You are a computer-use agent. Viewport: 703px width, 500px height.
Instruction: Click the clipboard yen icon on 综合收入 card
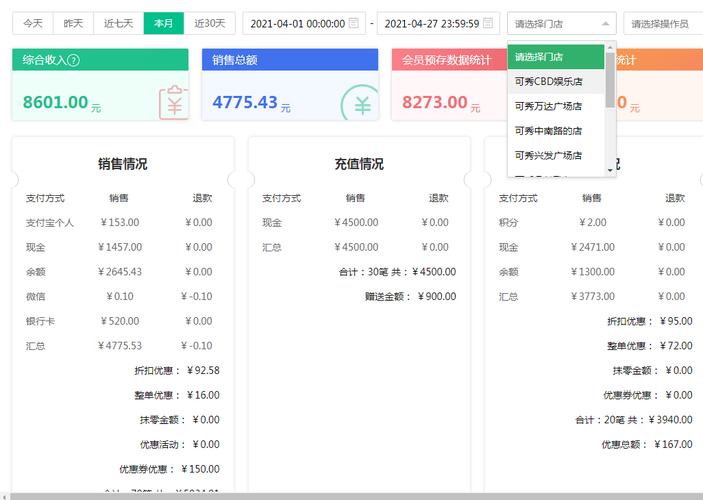click(174, 103)
